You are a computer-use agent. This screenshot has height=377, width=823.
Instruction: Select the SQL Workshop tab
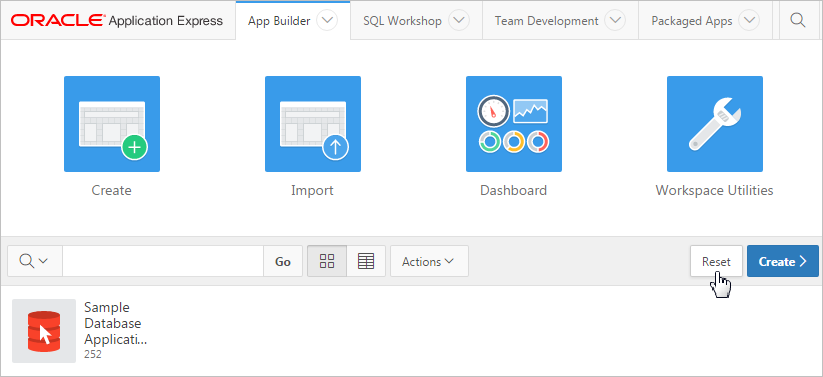pyautogui.click(x=403, y=21)
